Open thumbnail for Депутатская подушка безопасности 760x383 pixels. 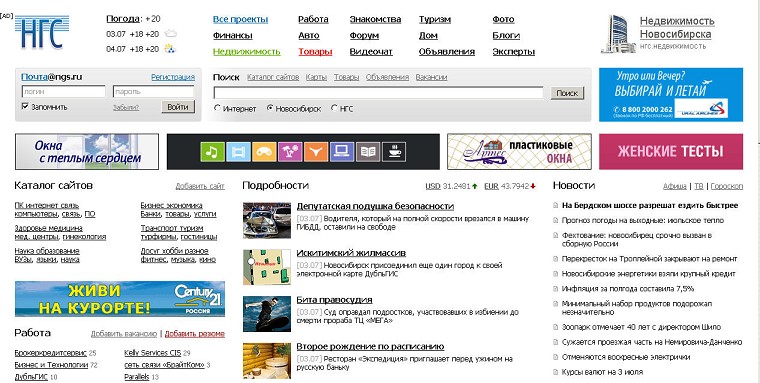pyautogui.click(x=267, y=221)
